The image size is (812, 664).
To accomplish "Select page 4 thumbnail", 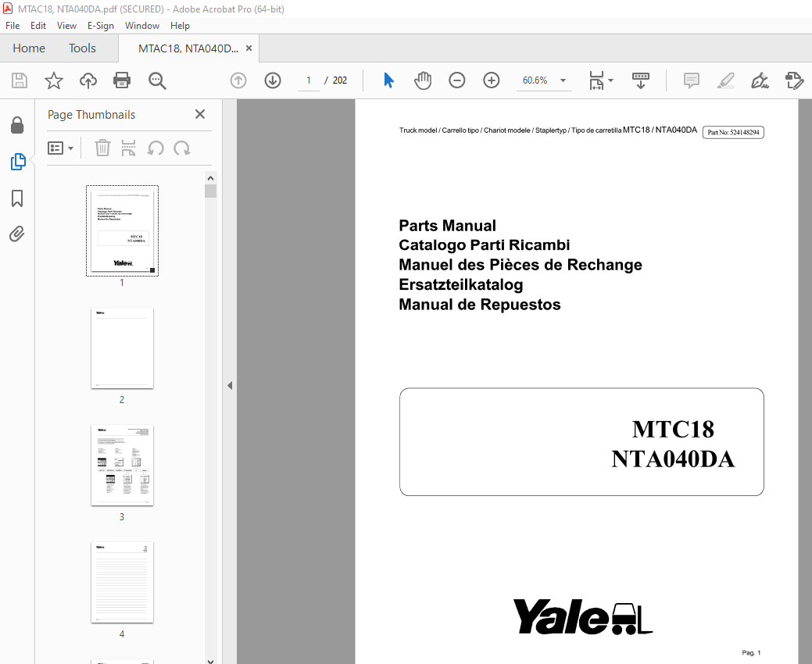I will point(122,583).
